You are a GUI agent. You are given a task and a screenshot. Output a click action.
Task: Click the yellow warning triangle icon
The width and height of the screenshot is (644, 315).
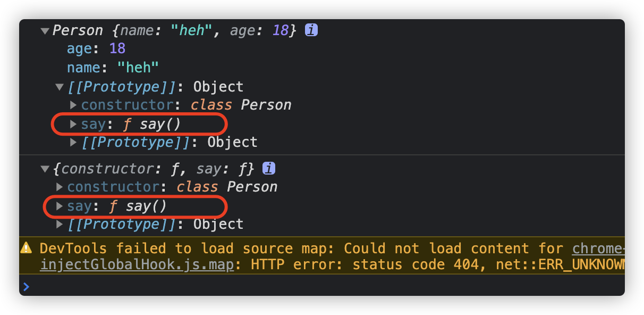[x=26, y=248]
